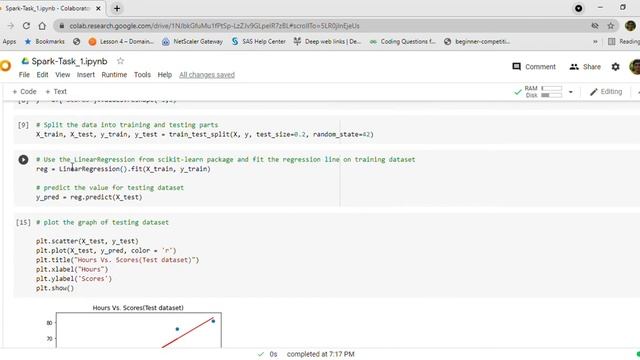Switch the Editing mode button
The image size is (640, 360).
606,91
